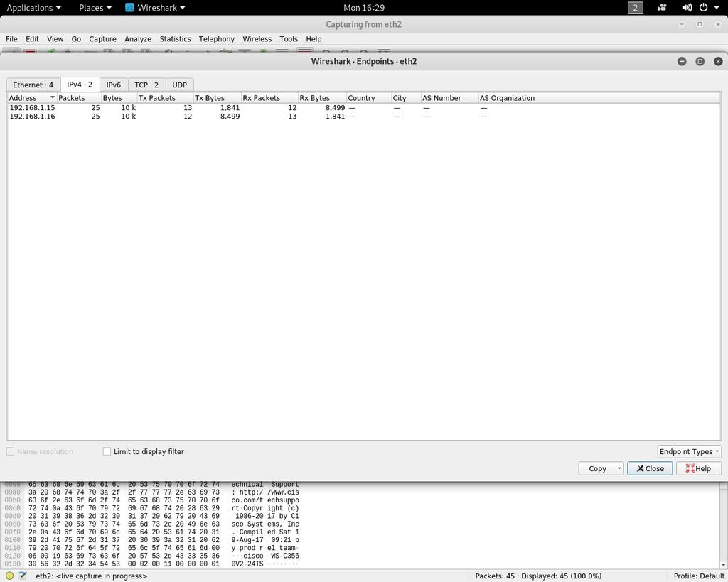Click the Close button in Endpoints dialog
Viewport: 728px width, 582px height.
pyautogui.click(x=650, y=468)
